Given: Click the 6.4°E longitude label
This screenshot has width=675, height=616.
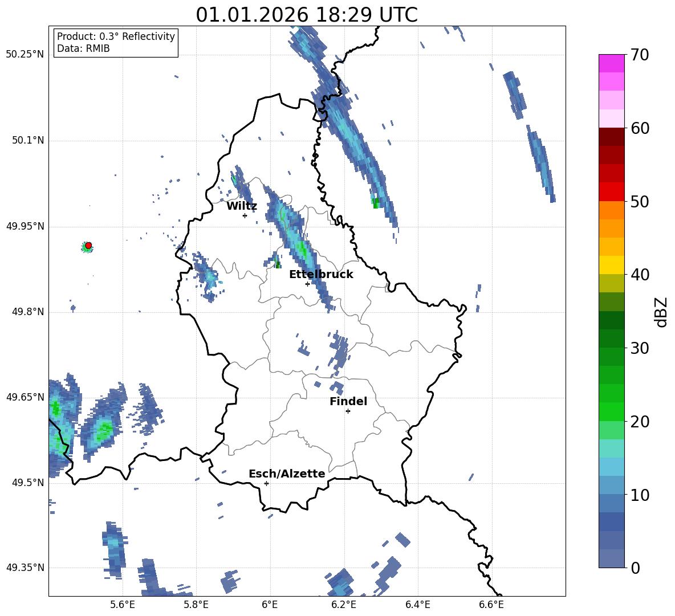Looking at the screenshot, I should click(x=417, y=605).
